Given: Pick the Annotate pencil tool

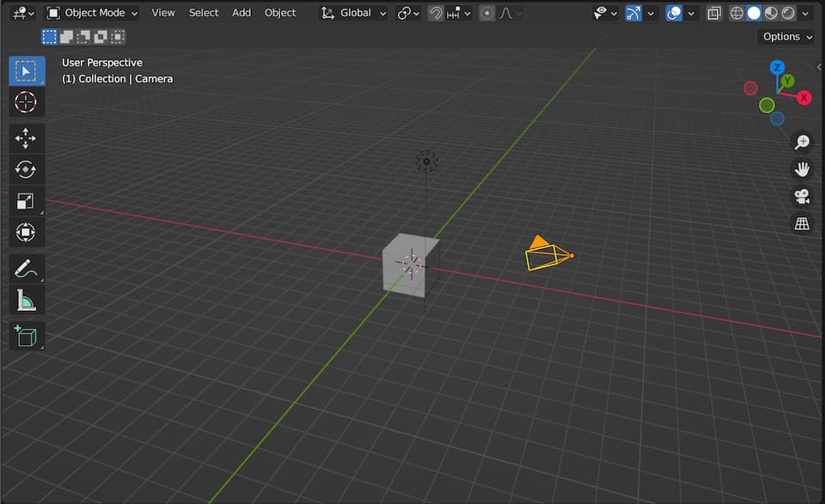Looking at the screenshot, I should pos(26,268).
